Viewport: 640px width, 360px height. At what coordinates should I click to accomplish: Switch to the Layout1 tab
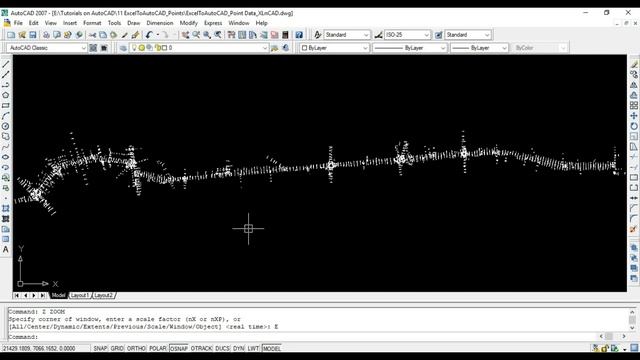click(80, 295)
